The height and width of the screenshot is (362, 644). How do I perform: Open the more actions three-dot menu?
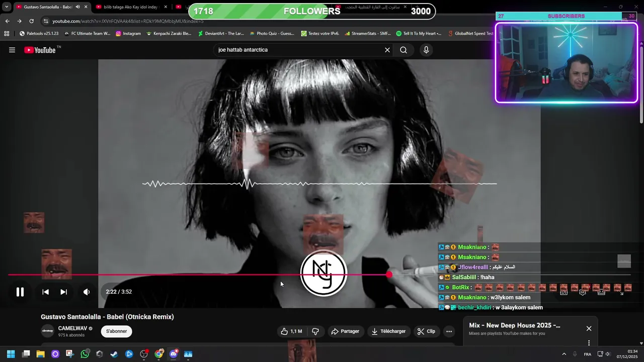point(449,331)
